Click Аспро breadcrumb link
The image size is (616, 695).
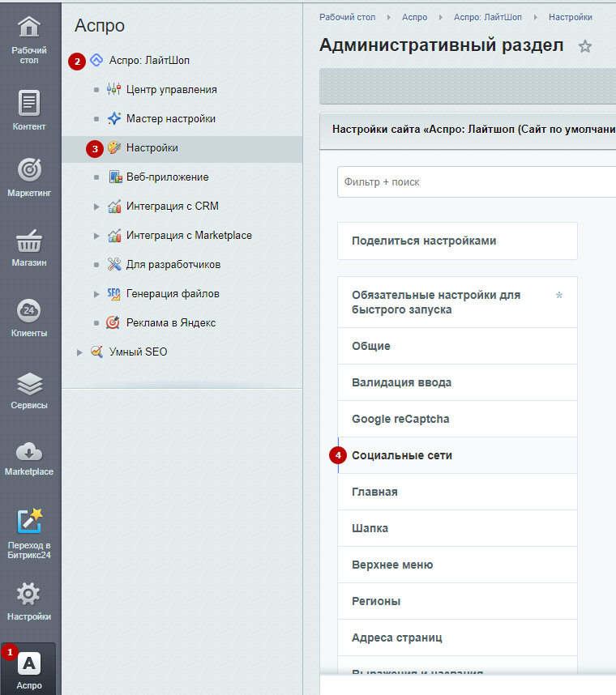click(415, 17)
